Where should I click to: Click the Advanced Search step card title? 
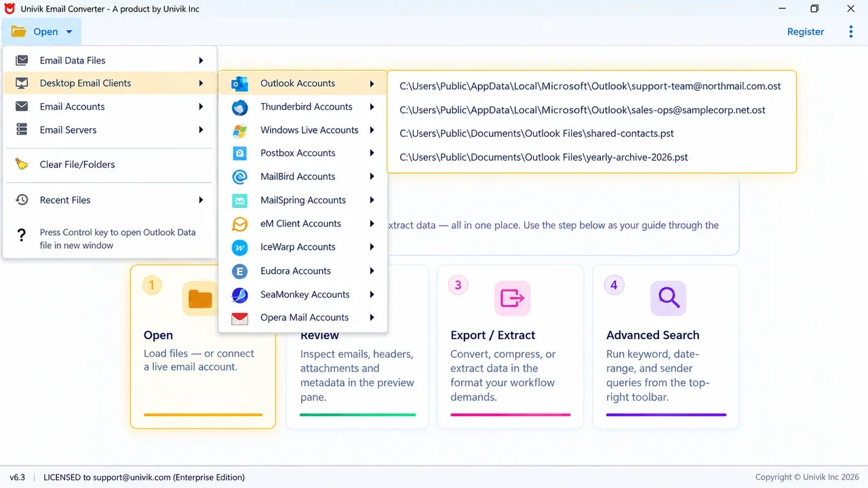pyautogui.click(x=652, y=335)
